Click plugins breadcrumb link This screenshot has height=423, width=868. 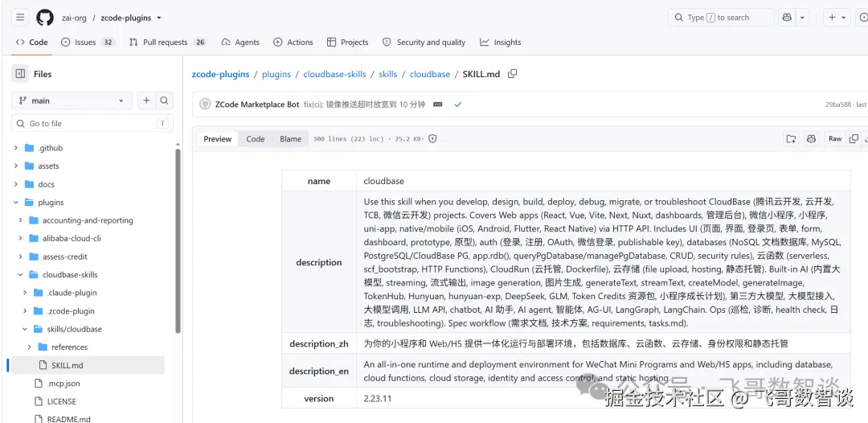pyautogui.click(x=276, y=74)
